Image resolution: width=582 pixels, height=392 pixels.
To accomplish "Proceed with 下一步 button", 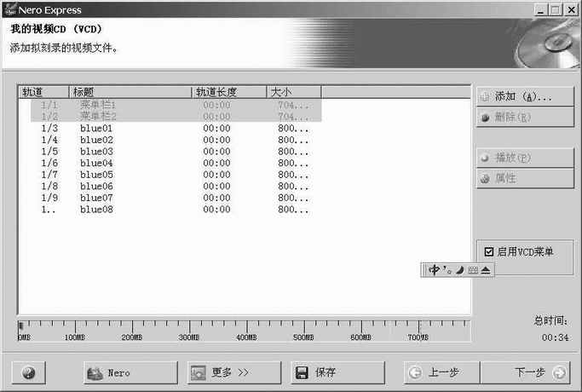I will [x=525, y=372].
